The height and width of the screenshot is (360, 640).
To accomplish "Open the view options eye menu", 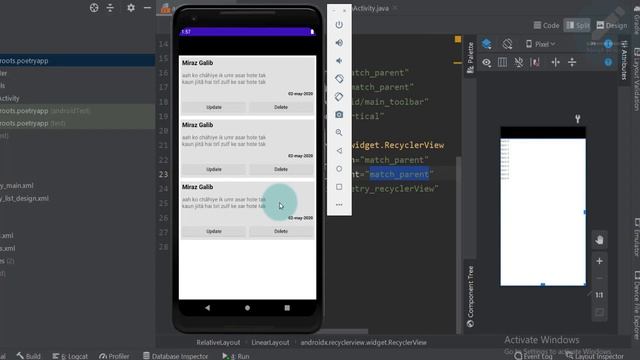I will pyautogui.click(x=487, y=62).
